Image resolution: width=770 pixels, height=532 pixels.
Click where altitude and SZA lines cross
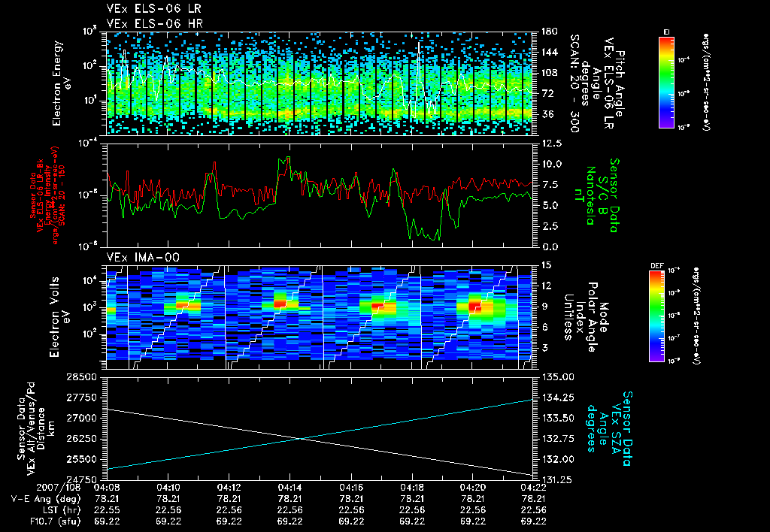(x=299, y=438)
